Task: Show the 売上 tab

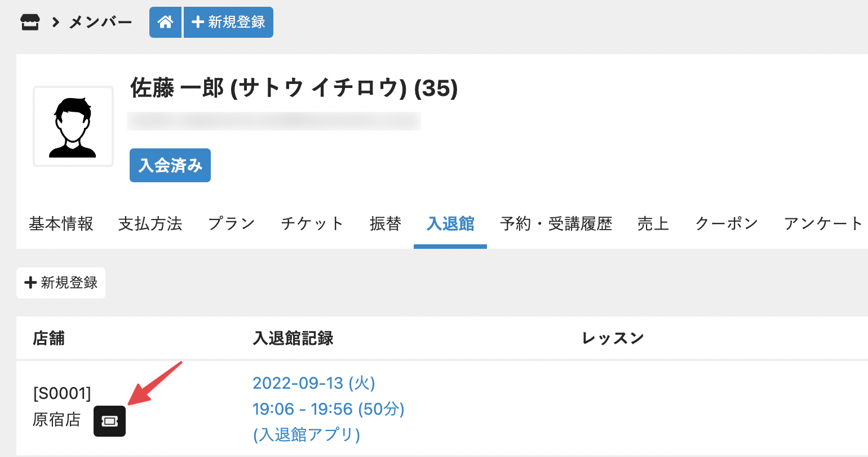Action: point(653,224)
